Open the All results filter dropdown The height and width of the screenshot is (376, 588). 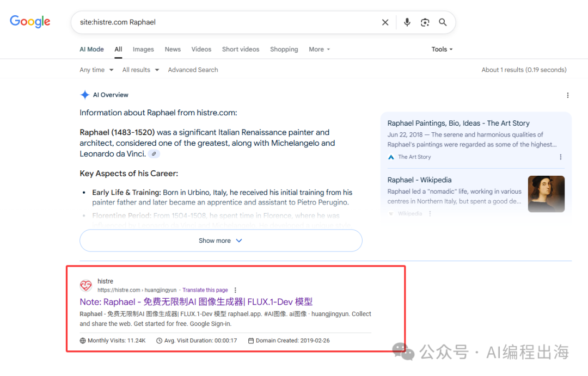click(140, 70)
